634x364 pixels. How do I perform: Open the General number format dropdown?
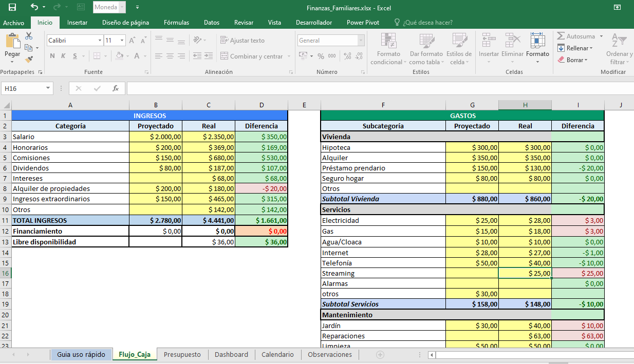361,41
